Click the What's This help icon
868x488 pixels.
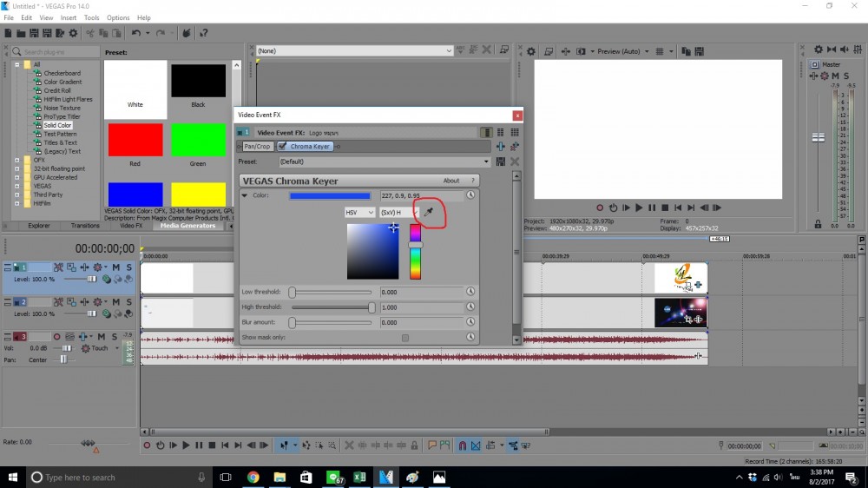click(203, 33)
